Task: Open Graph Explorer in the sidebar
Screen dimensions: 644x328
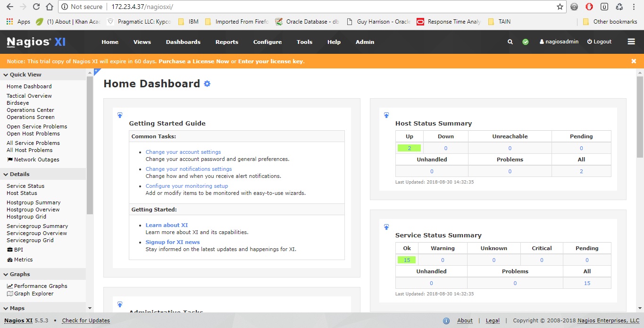Action: coord(30,294)
